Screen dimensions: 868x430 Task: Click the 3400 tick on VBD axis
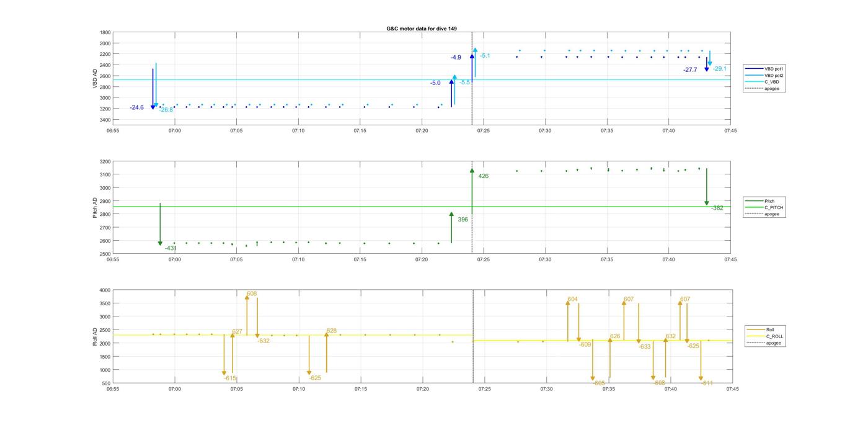click(106, 119)
